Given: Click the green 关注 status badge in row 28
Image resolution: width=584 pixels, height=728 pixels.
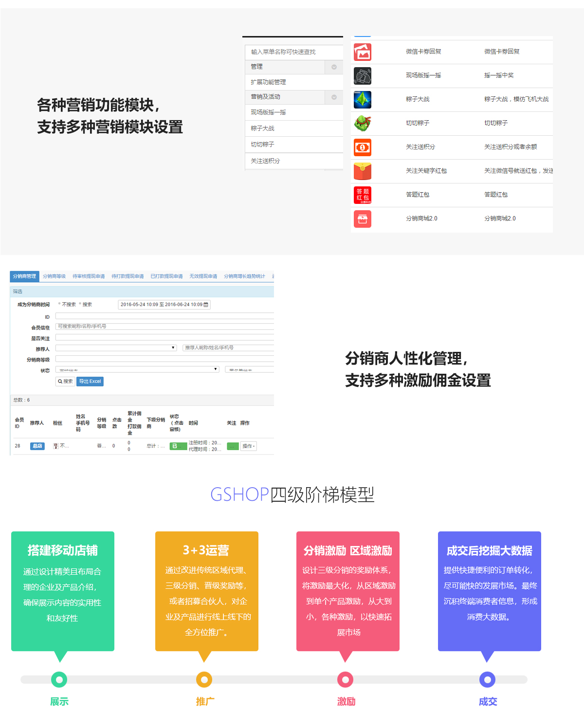Looking at the screenshot, I should [x=233, y=446].
